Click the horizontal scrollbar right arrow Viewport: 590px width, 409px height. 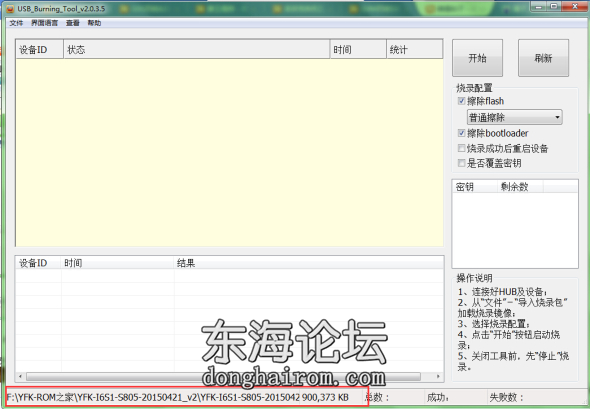click(438, 376)
